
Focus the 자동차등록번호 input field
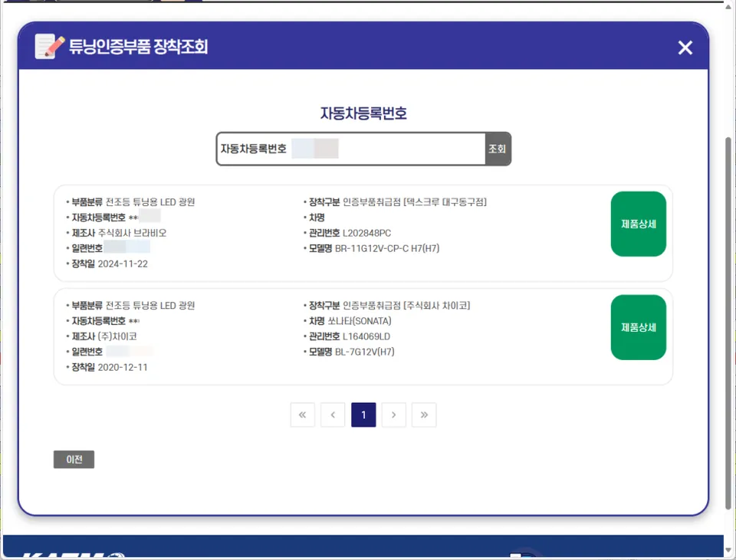[x=350, y=149]
